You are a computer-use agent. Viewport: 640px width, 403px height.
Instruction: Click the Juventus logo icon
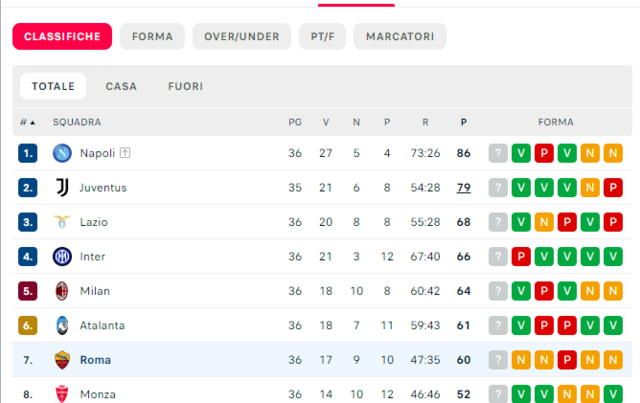(62, 187)
